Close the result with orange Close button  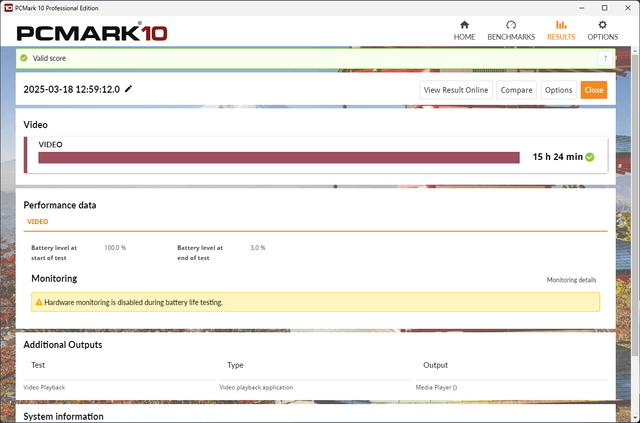pos(594,90)
